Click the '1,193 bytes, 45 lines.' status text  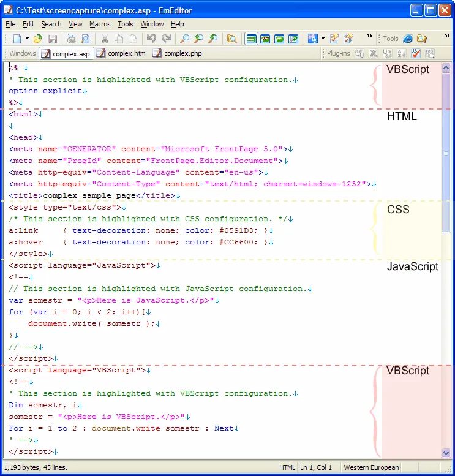click(36, 467)
